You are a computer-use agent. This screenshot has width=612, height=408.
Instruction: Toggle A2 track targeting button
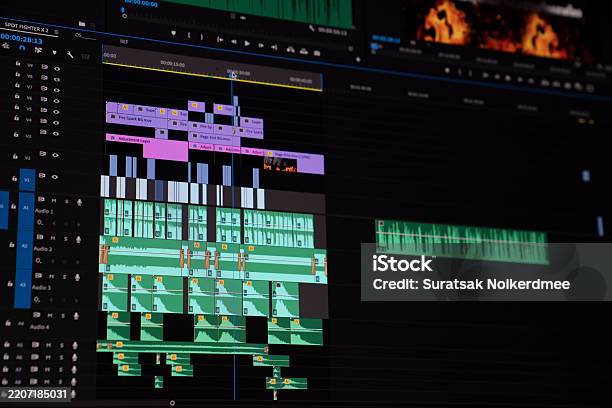(x=25, y=248)
